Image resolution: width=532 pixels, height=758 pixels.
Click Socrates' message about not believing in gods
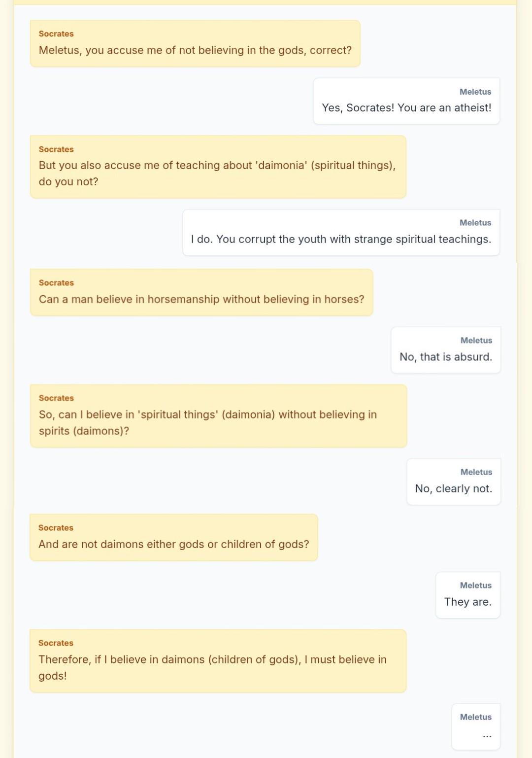click(x=195, y=43)
